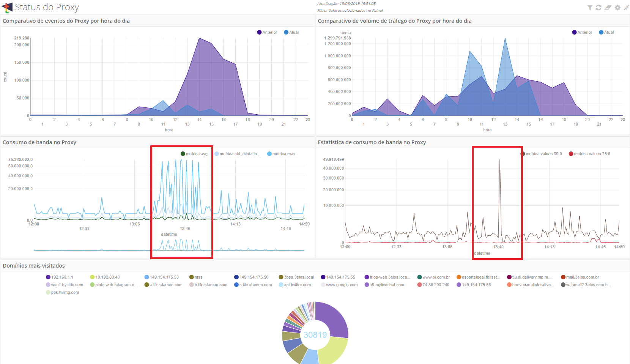Viewport: 630px width, 364px height.
Task: Toggle 149.154.175.50 in domains legend
Action: point(251,277)
